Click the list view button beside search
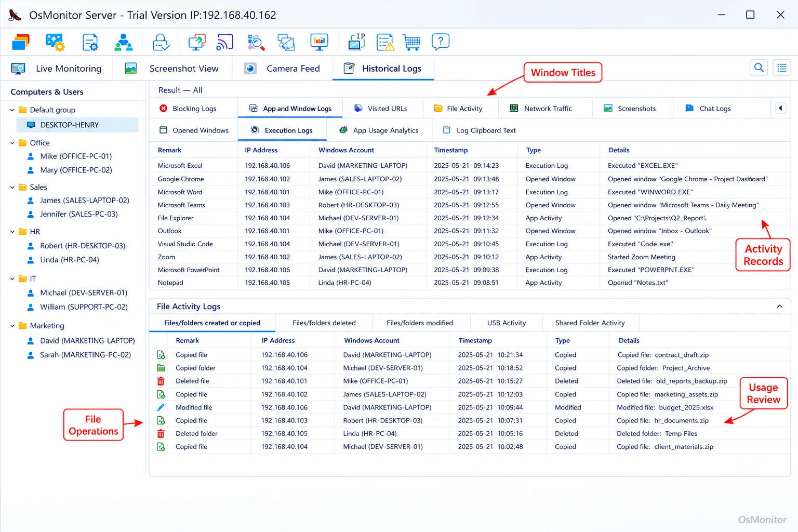Screen dimensions: 798x532 (782, 68)
